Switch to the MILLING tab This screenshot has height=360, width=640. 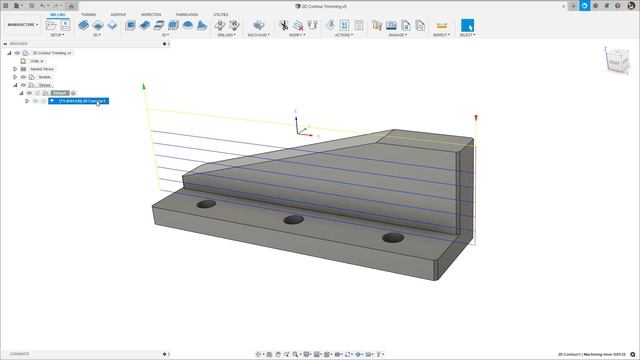[58, 15]
